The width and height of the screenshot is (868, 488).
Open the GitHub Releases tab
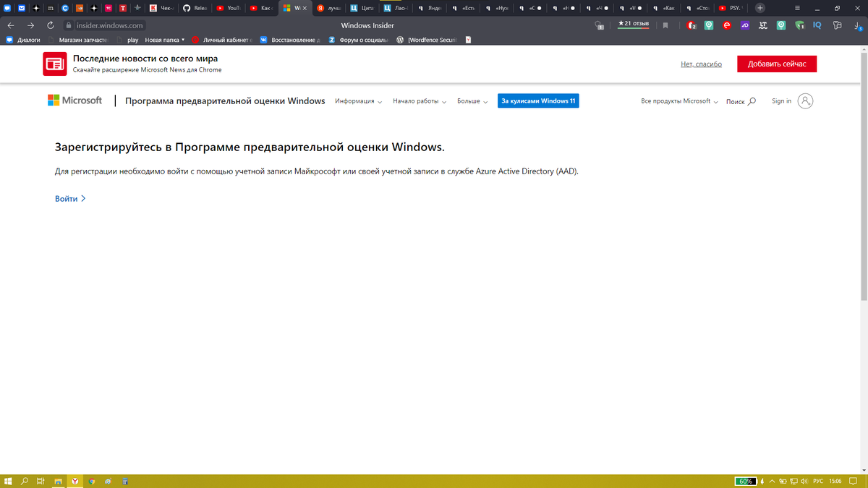coord(195,8)
